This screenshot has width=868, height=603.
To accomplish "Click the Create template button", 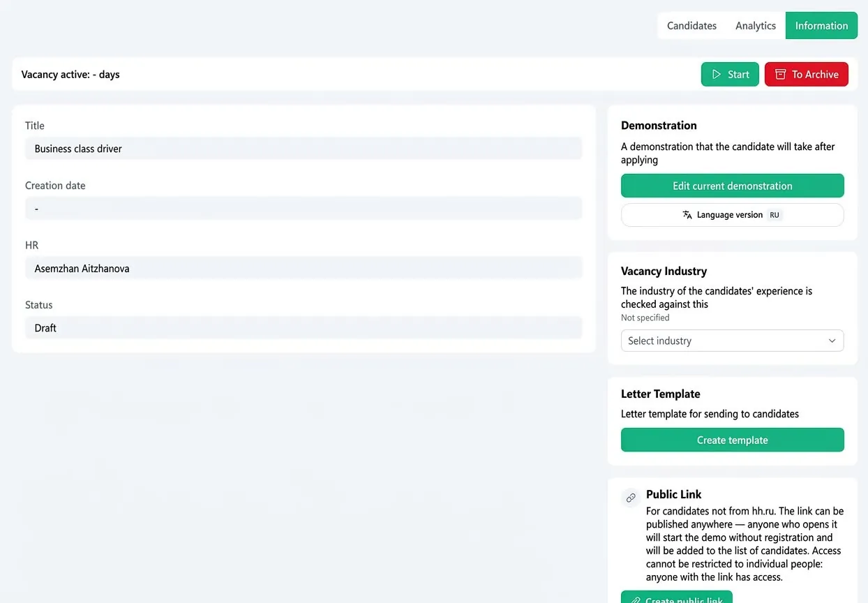I will tap(733, 440).
